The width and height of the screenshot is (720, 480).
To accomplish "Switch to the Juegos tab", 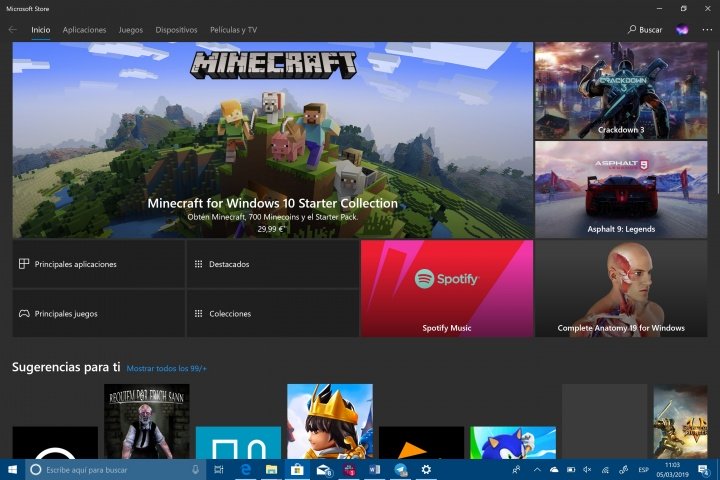I will pyautogui.click(x=130, y=30).
